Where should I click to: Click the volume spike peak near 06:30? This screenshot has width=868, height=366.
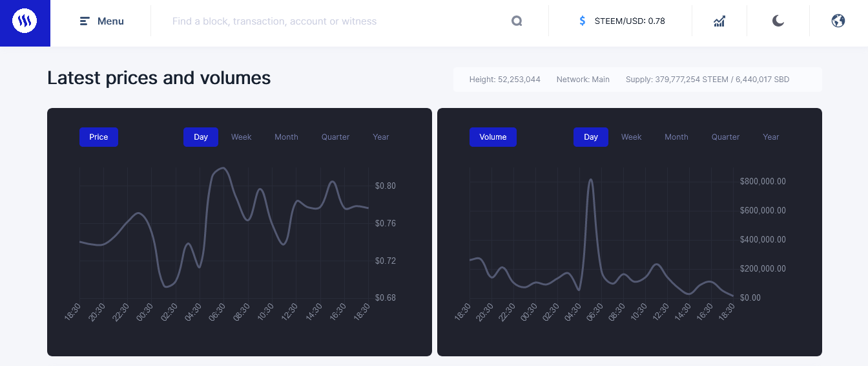pyautogui.click(x=590, y=180)
